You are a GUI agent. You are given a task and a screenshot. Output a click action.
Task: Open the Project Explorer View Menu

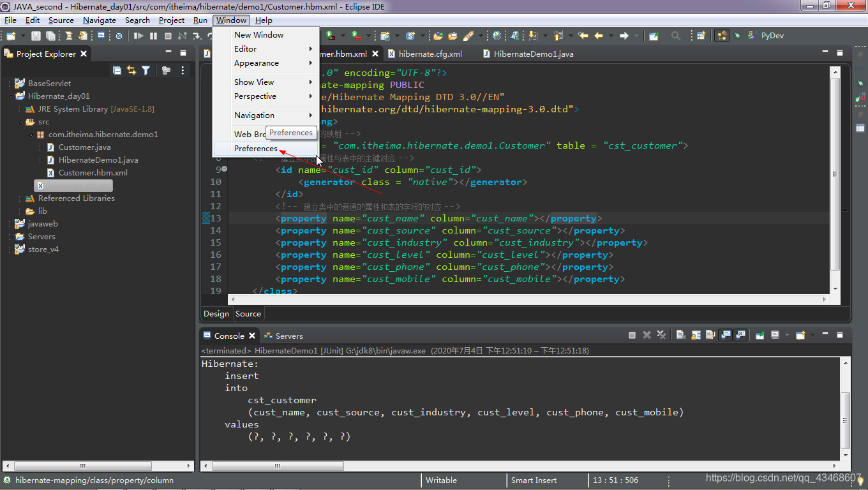pos(183,70)
